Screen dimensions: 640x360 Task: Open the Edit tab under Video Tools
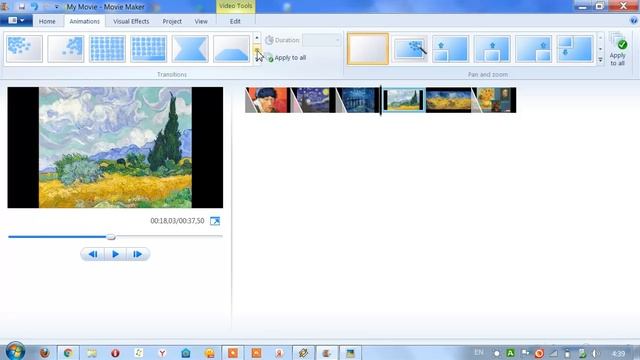(235, 21)
